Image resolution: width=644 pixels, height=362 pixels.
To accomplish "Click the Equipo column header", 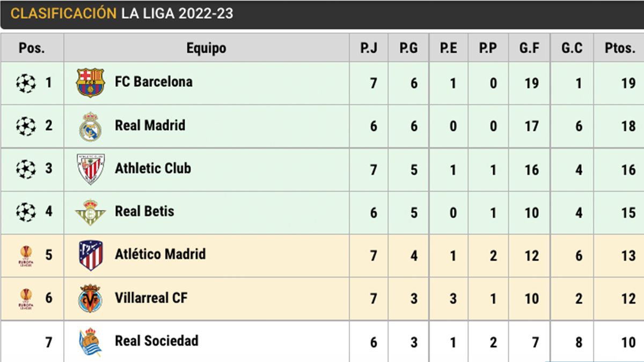I will coord(206,48).
